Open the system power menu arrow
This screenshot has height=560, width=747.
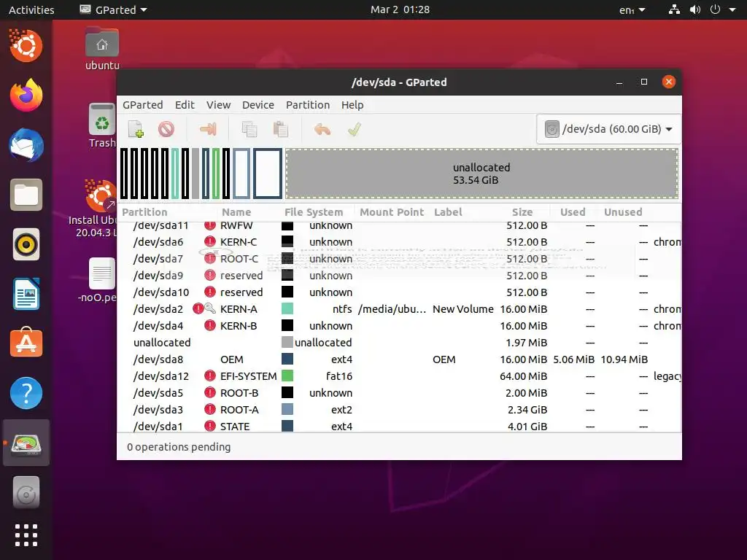(x=732, y=9)
